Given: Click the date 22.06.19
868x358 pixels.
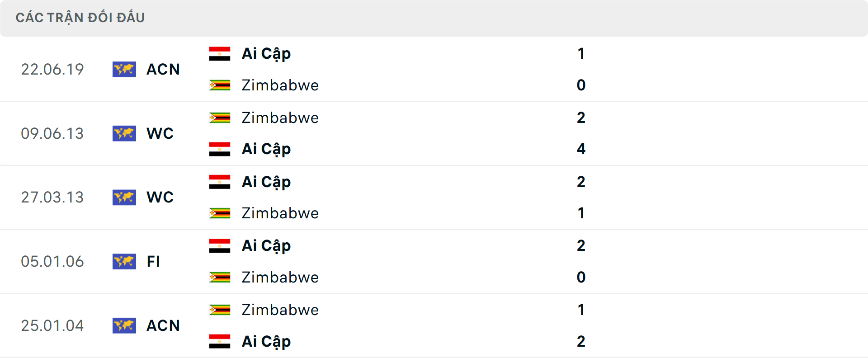Looking at the screenshot, I should point(52,69).
